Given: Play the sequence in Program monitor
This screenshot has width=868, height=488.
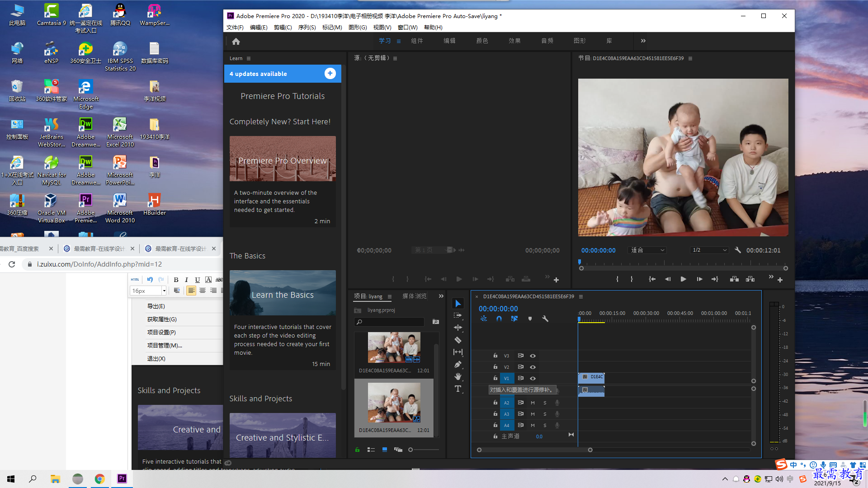Looking at the screenshot, I should [683, 279].
